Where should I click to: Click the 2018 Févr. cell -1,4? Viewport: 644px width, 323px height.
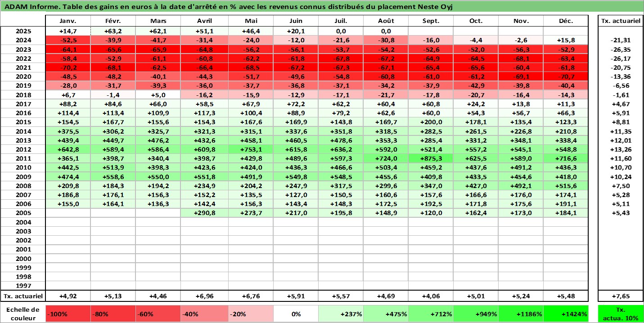113,95
